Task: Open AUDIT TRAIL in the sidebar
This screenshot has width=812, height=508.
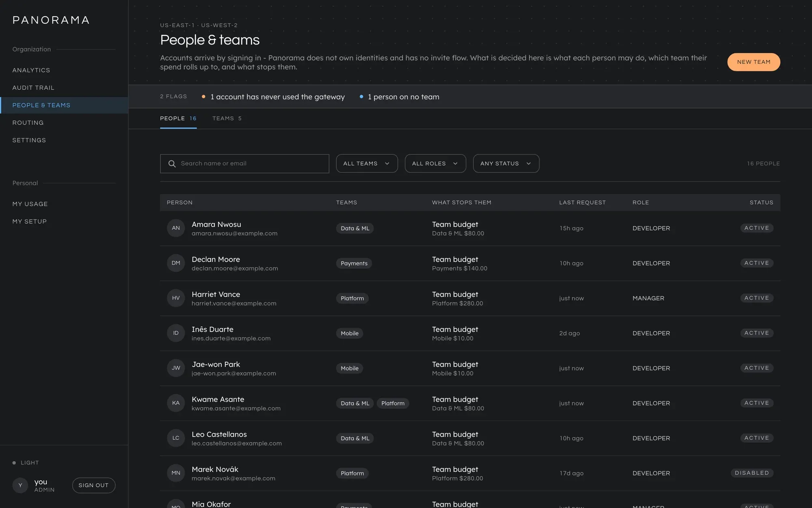Action: [64, 88]
